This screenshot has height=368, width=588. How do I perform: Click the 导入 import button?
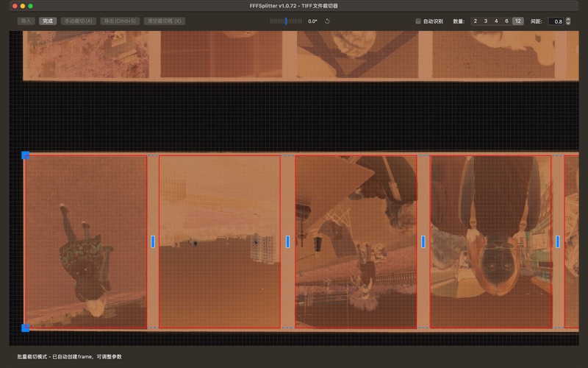(26, 21)
